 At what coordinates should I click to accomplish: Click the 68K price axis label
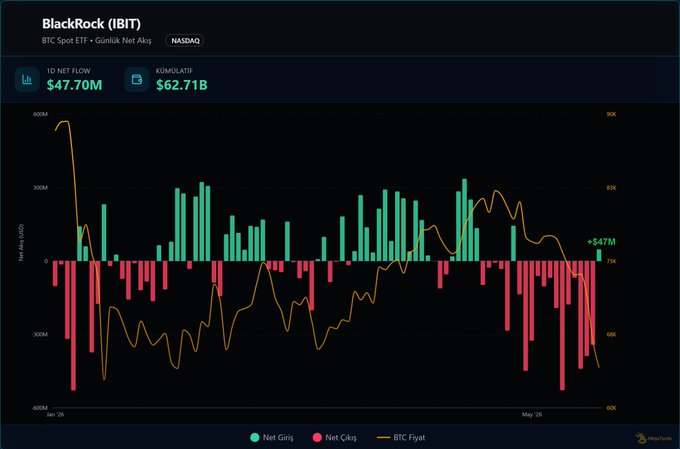coord(611,334)
